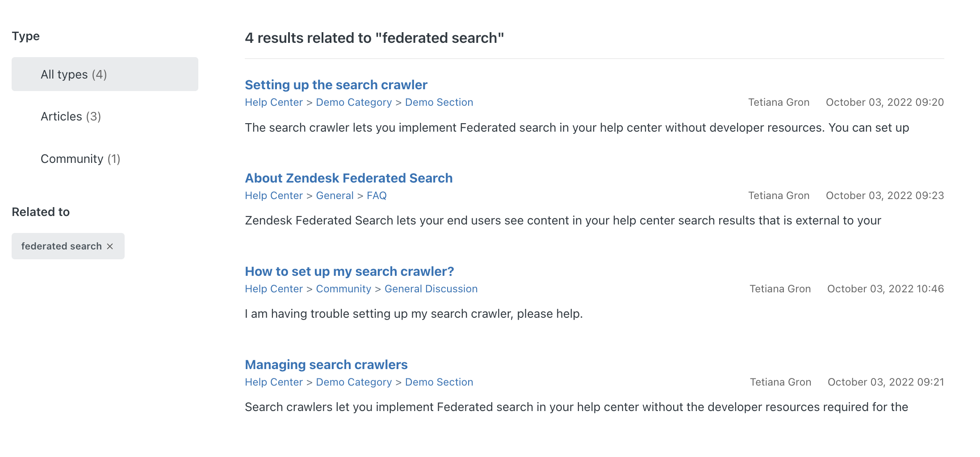Viewport: 980px width, 457px height.
Task: Go to Demo Category under first result
Action: tap(353, 102)
